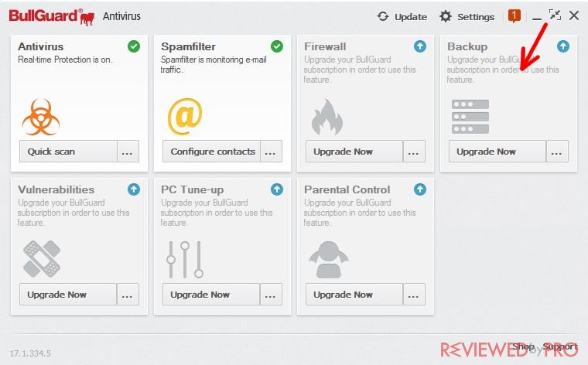
Task: Click the Backup blue upgrade arrow
Action: (563, 46)
